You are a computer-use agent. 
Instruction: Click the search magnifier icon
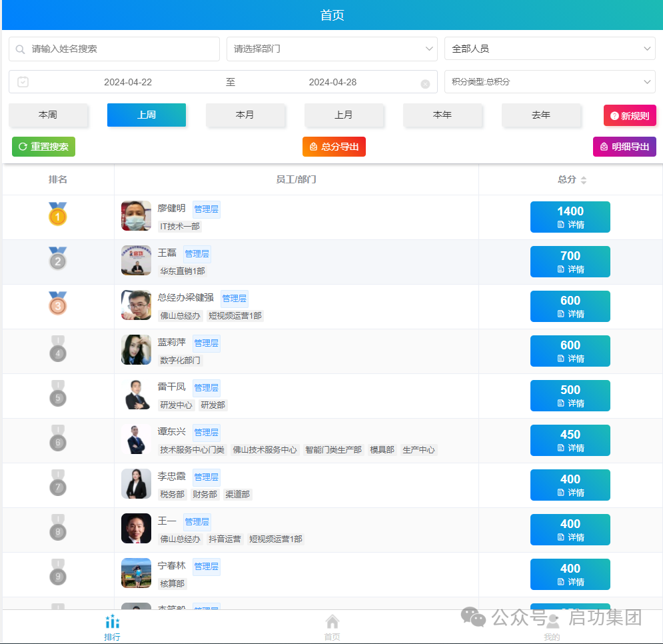21,49
